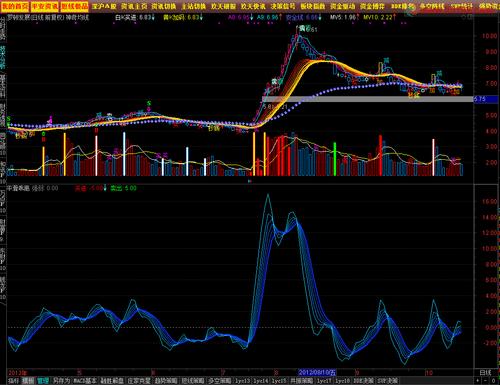Switch to the BBK决策 indicator tab

point(364,381)
